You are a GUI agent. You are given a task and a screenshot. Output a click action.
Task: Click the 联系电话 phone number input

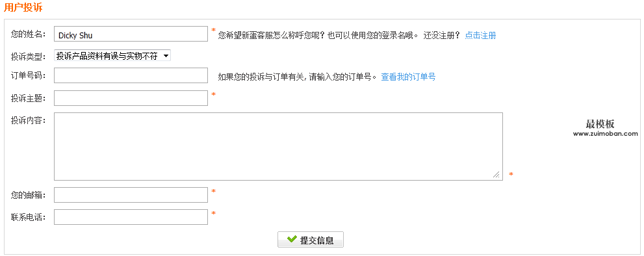click(x=131, y=218)
